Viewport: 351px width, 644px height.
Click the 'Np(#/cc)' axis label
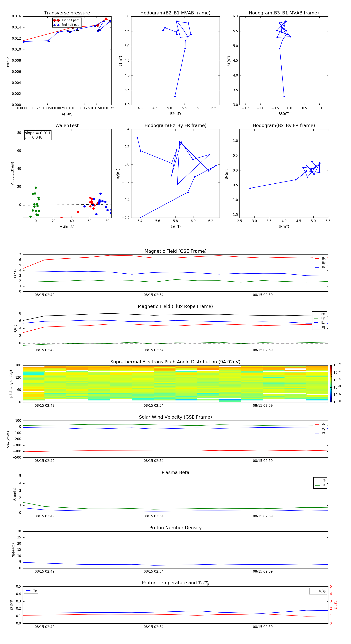(x=13, y=550)
